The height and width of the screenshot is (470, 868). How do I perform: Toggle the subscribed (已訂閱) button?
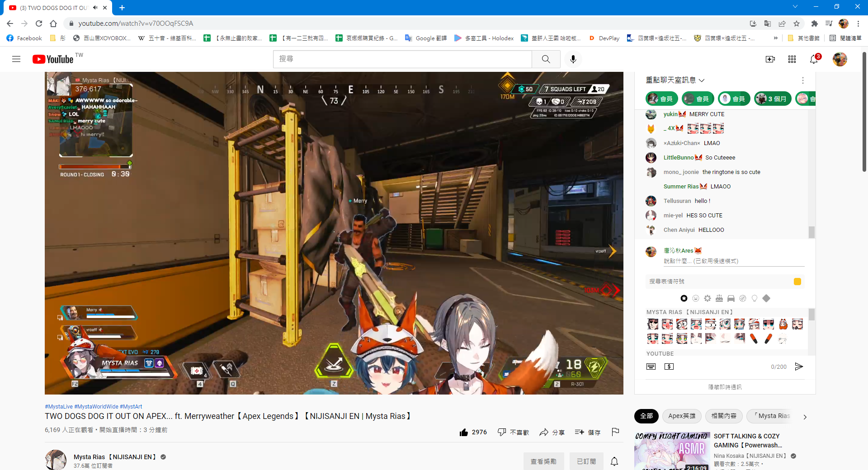586,461
